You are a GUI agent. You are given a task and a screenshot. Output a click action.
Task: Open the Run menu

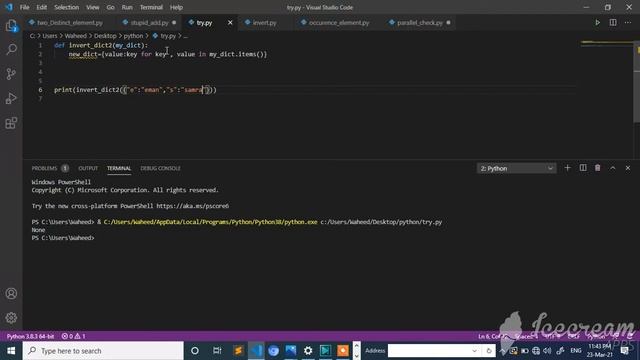click(127, 7)
